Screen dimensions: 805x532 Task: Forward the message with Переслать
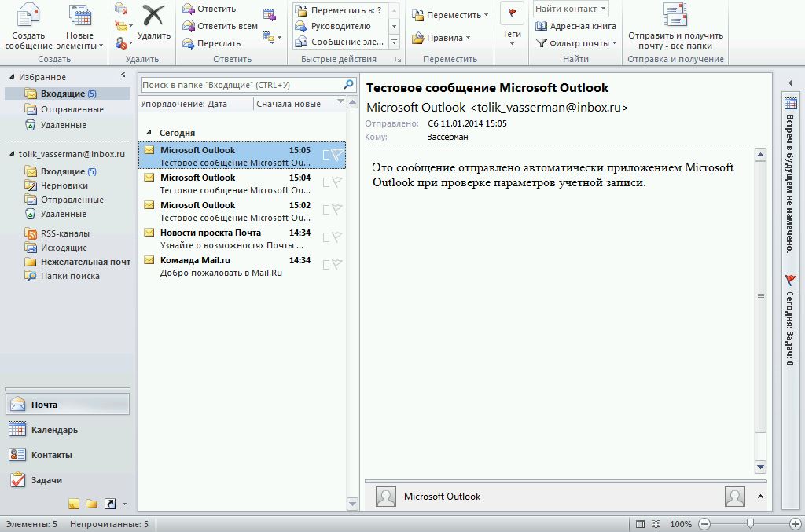coord(211,43)
